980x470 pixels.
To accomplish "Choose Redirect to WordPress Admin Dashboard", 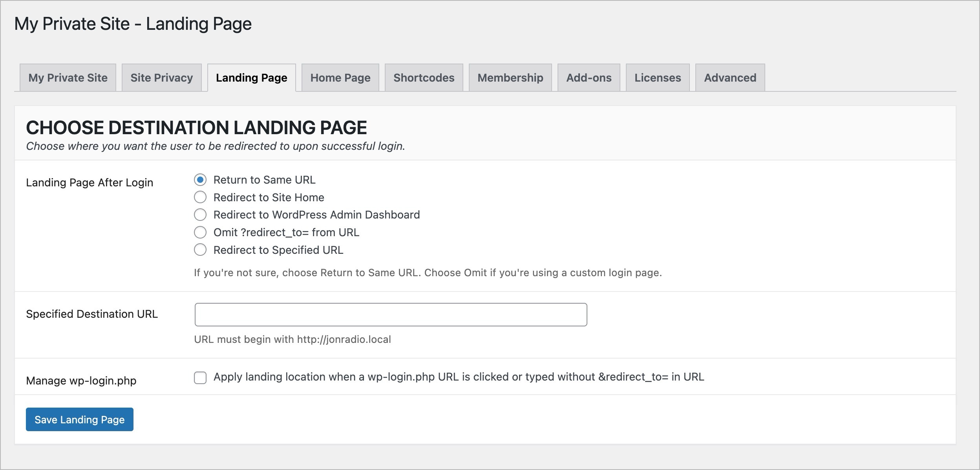I will (x=201, y=215).
